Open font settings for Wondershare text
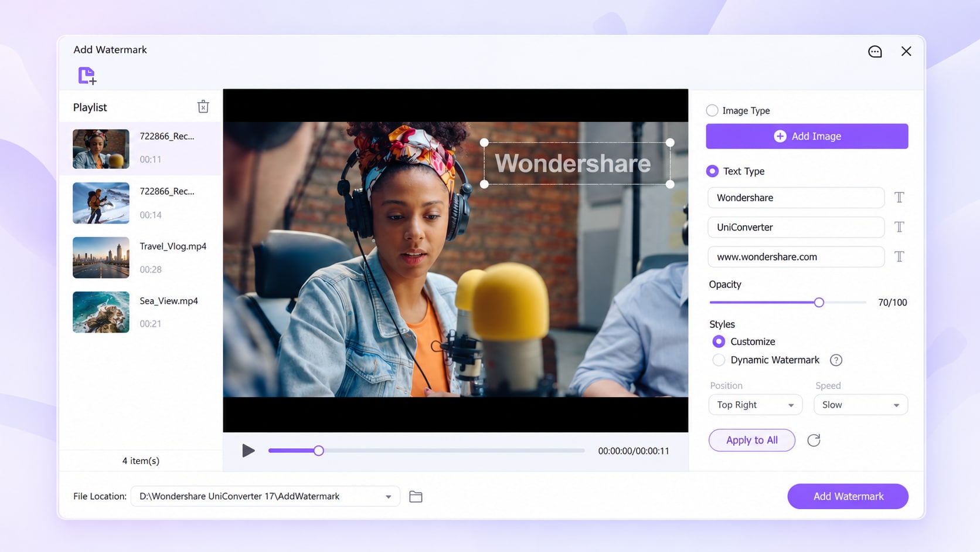This screenshot has height=552, width=980. 899,198
